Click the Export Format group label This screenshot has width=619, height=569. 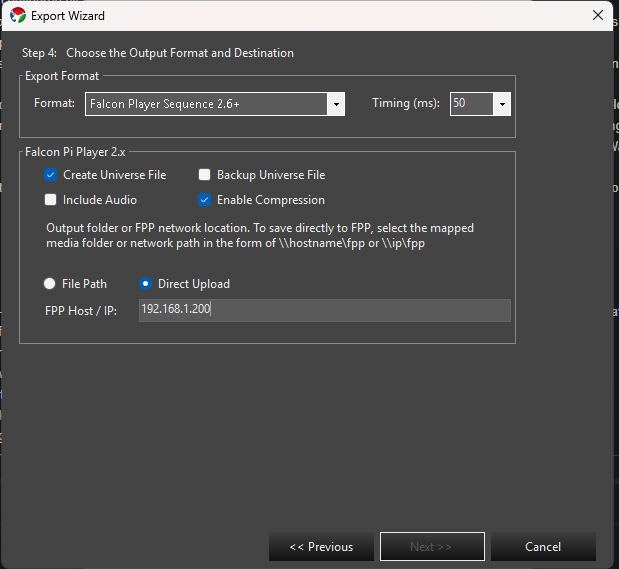[62, 76]
